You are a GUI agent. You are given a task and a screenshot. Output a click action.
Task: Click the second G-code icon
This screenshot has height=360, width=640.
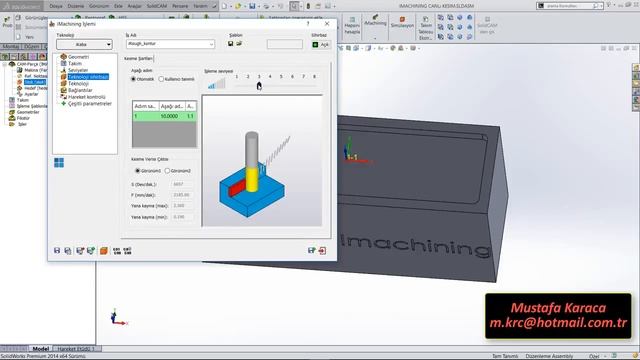[x=127, y=251]
